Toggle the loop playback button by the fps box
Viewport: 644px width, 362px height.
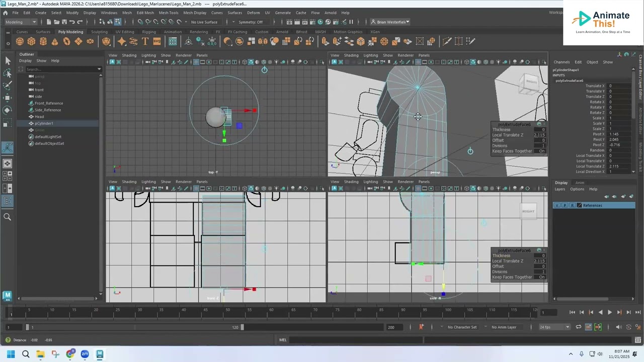point(579,327)
